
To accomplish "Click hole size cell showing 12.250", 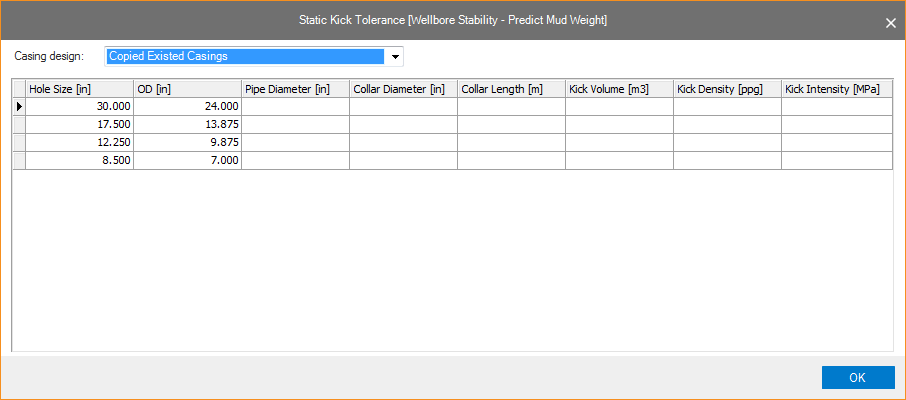I will coord(79,142).
